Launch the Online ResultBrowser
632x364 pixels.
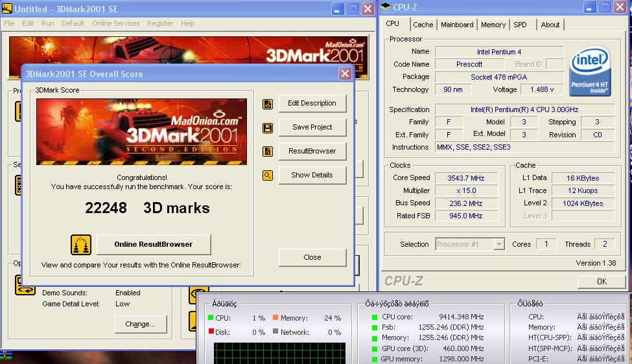click(154, 244)
